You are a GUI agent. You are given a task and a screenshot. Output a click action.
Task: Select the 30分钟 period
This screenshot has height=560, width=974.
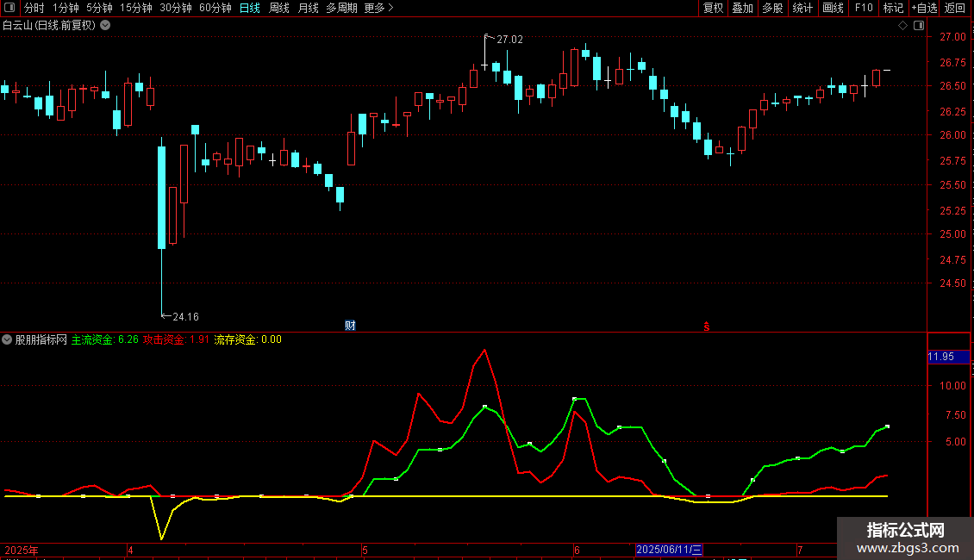(x=176, y=8)
